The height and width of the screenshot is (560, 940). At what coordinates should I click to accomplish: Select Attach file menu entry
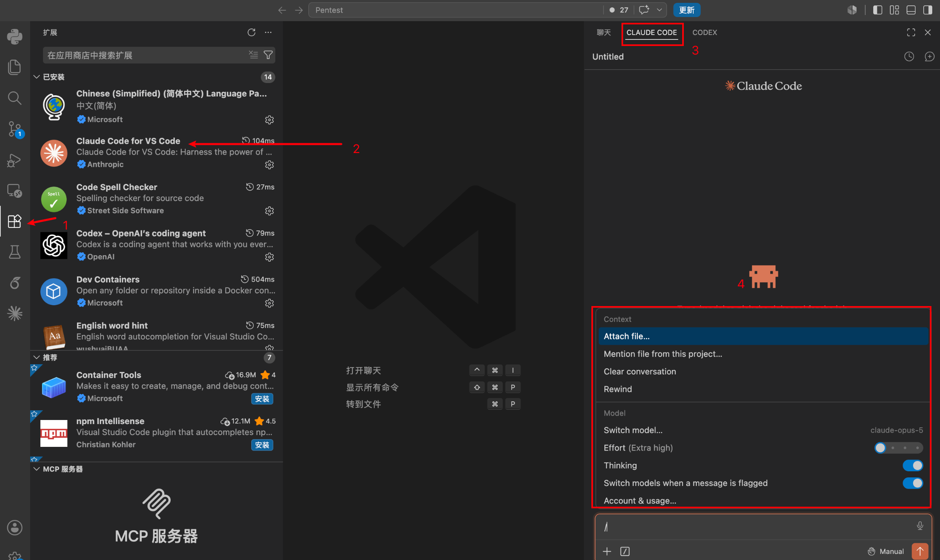tap(763, 336)
